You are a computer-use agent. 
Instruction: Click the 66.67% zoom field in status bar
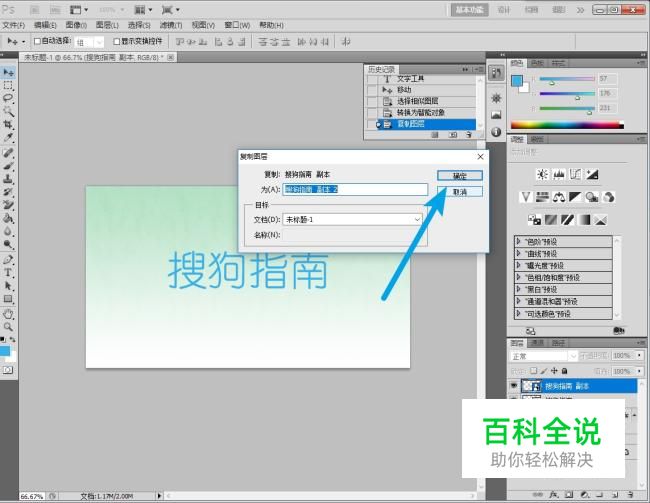click(32, 496)
